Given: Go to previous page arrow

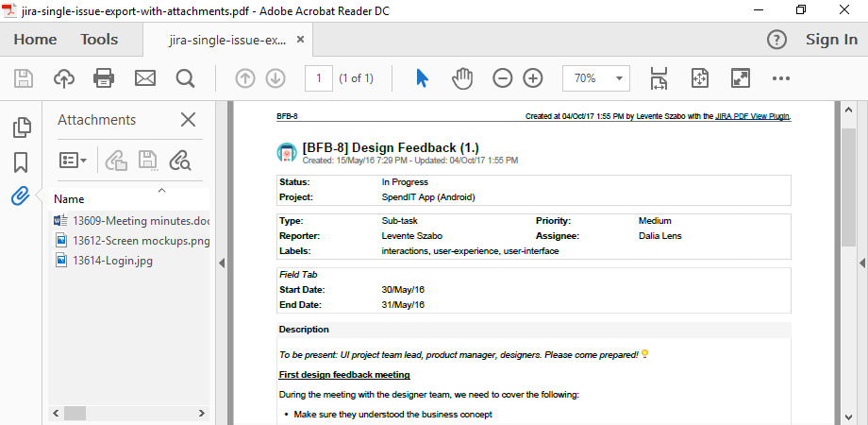Looking at the screenshot, I should coord(245,78).
